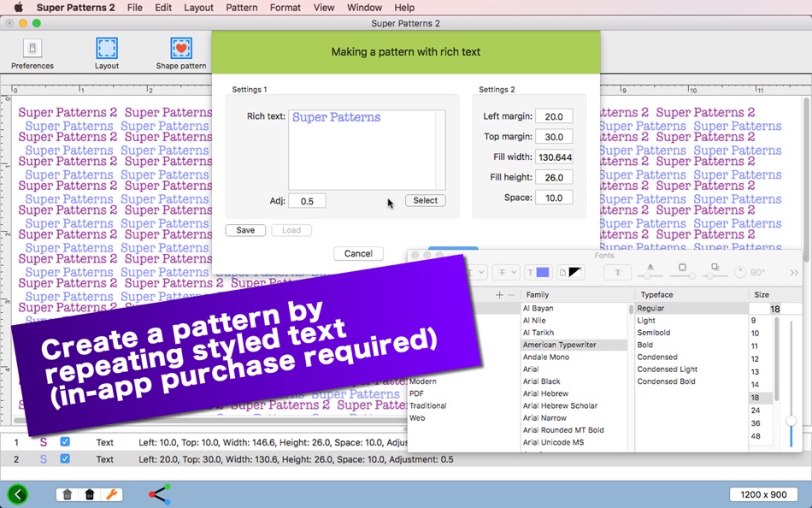Select the Traditional font collection

(427, 405)
